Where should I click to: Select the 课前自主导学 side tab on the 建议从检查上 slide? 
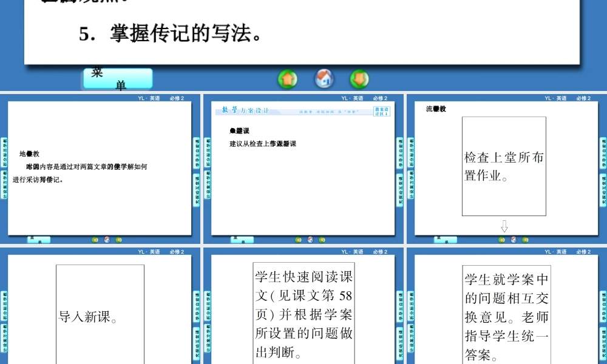click(x=400, y=152)
